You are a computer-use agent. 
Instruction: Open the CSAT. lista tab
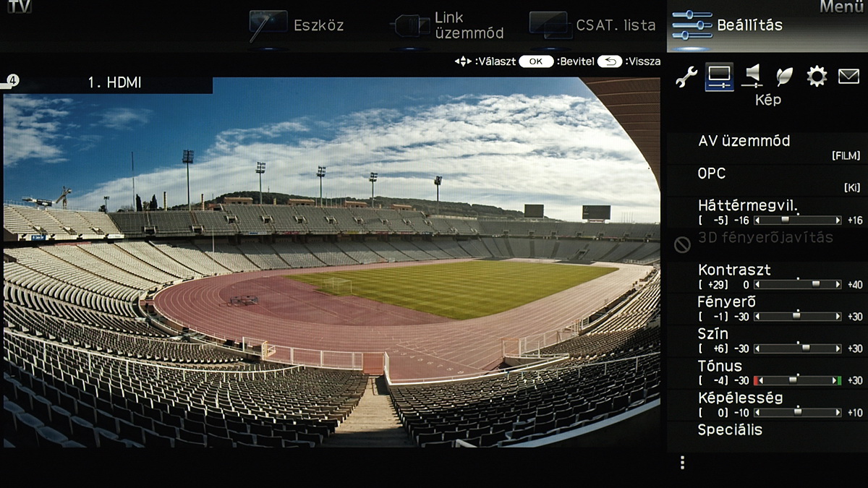click(x=593, y=25)
